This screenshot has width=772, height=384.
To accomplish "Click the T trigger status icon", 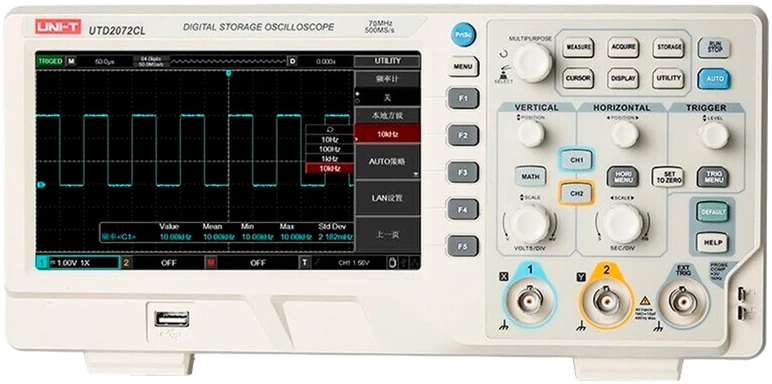I will tap(306, 263).
